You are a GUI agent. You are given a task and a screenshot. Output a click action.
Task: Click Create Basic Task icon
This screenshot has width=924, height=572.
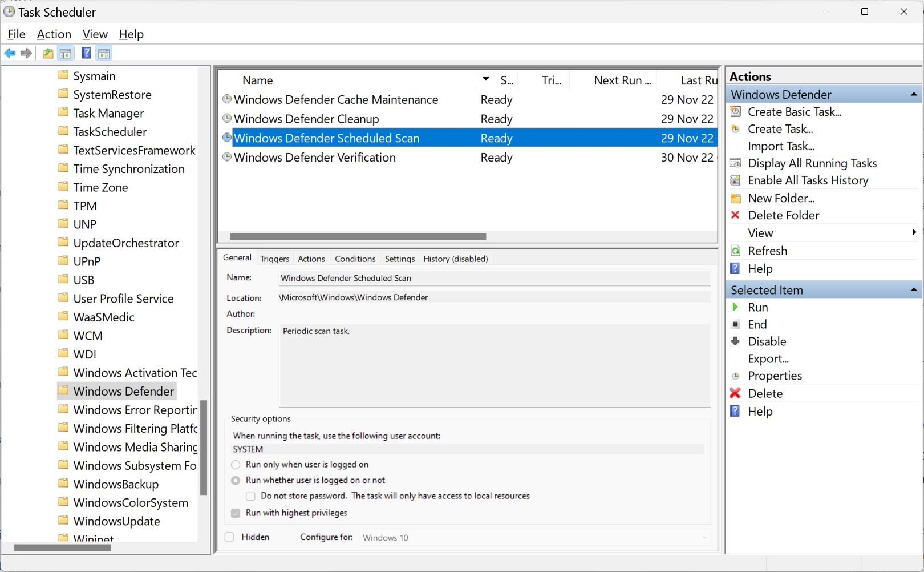pos(736,112)
